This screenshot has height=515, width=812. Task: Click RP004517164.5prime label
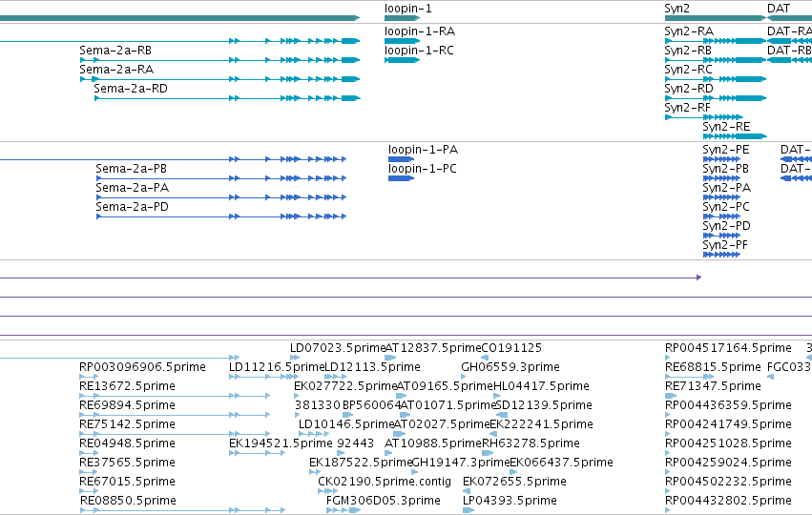point(728,348)
